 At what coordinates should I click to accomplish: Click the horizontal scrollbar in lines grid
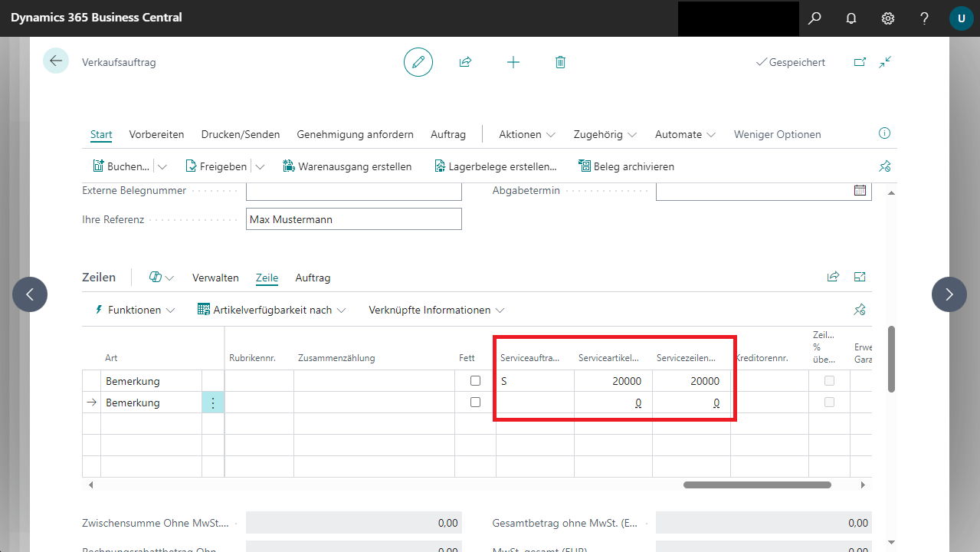pos(756,485)
